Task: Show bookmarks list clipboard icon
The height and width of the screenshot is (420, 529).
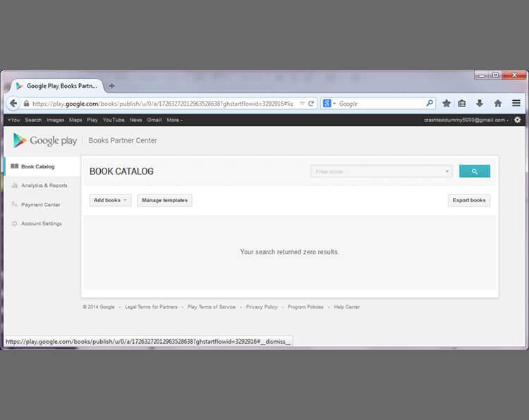Action: [462, 104]
